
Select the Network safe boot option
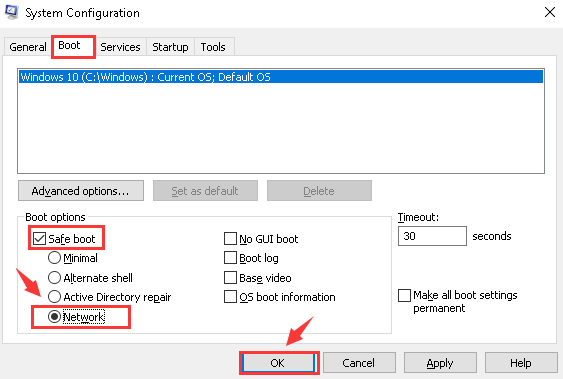pyautogui.click(x=54, y=317)
